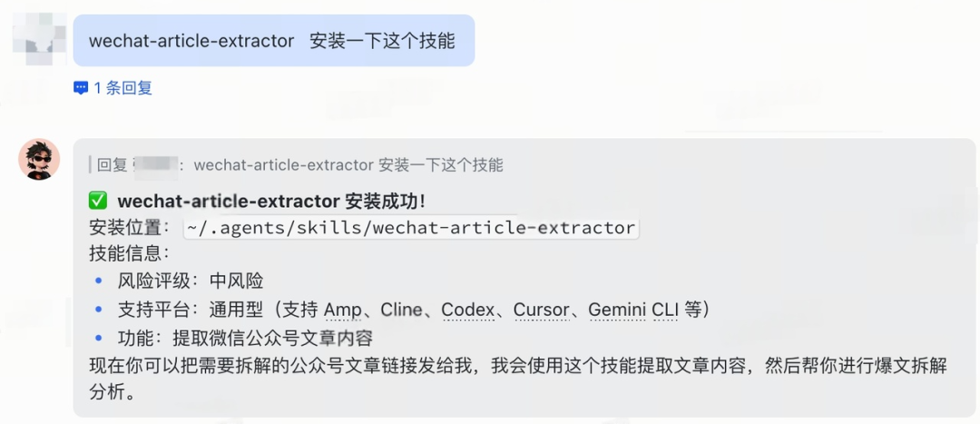The width and height of the screenshot is (980, 424).
Task: Click the bold "wechat-article-extractor 安装成功!" heading
Action: coord(271,201)
